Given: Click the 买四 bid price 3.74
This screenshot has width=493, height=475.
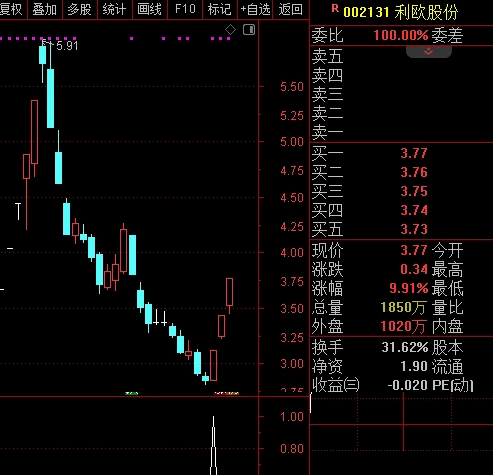Looking at the screenshot, I should click(x=414, y=210).
